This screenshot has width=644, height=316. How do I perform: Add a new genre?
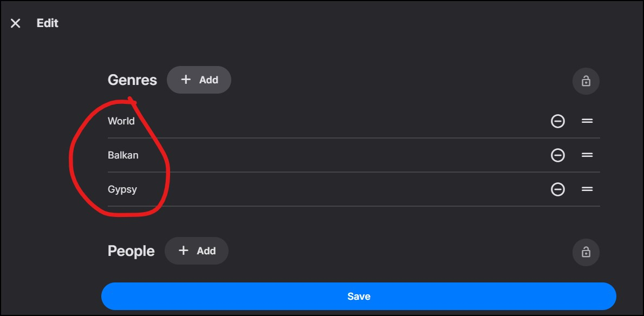[x=199, y=80]
